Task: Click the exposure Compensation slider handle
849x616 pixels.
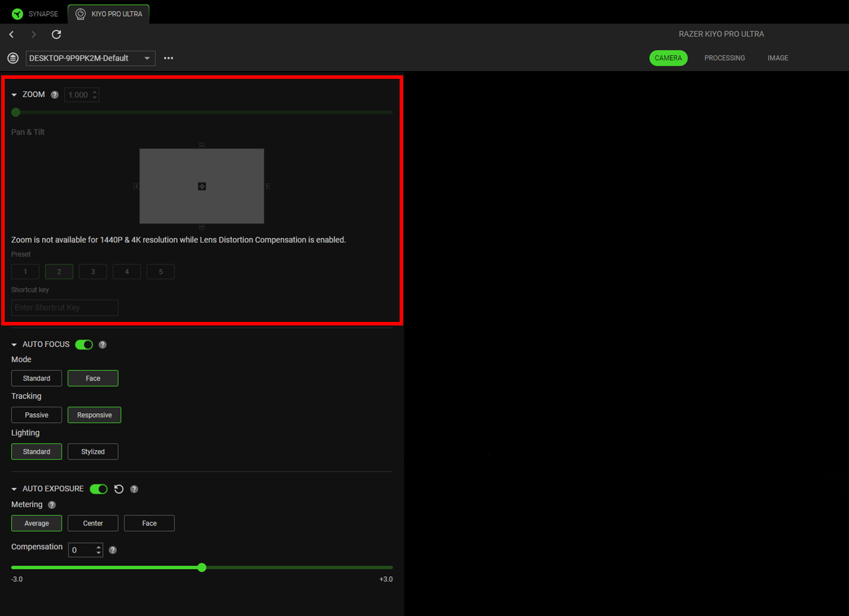Action: coord(202,567)
